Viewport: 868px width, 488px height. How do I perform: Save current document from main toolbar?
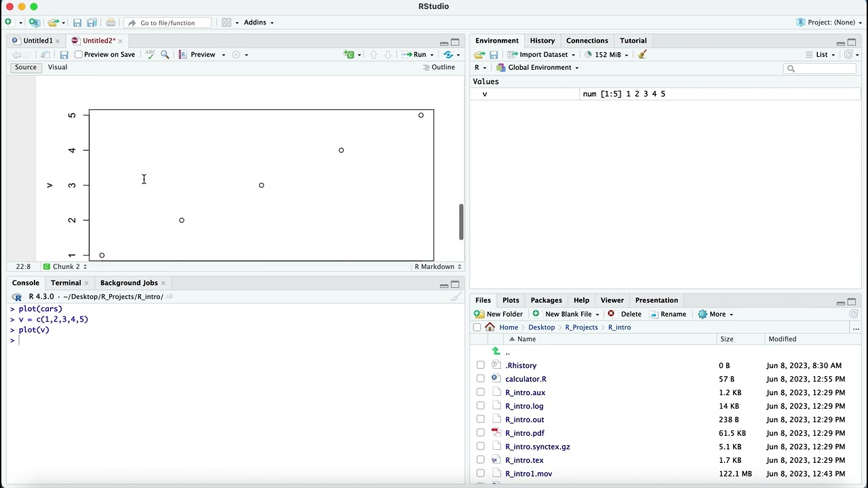(x=77, y=22)
